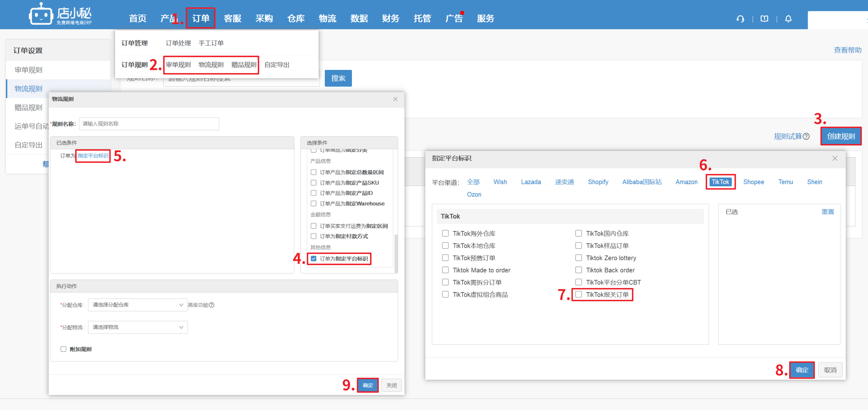The width and height of the screenshot is (868, 410).
Task: Click the 创建规则 button
Action: click(x=841, y=136)
